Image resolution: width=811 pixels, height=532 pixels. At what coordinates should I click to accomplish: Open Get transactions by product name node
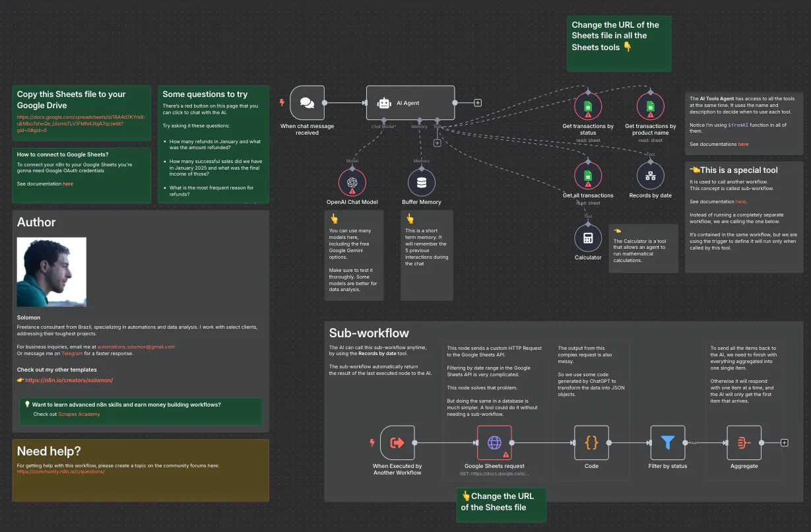point(651,106)
